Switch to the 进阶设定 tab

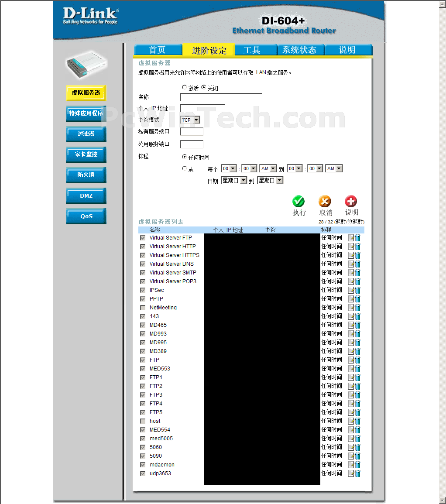pyautogui.click(x=209, y=50)
